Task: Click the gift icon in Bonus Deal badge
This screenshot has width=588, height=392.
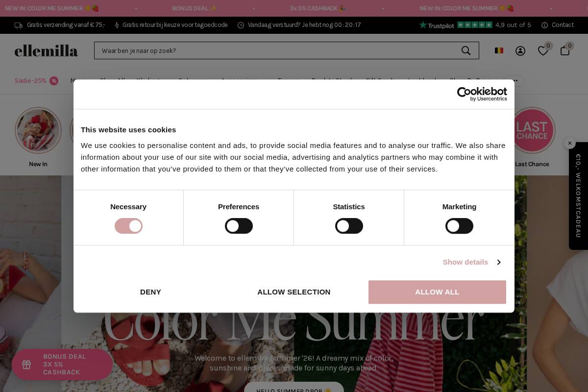Action: point(26,365)
